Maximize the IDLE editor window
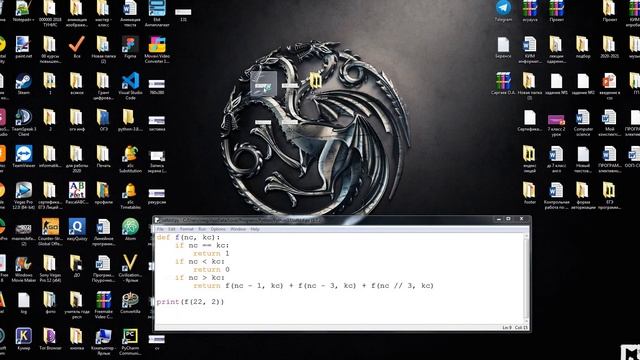640x360 pixels. pyautogui.click(x=508, y=219)
